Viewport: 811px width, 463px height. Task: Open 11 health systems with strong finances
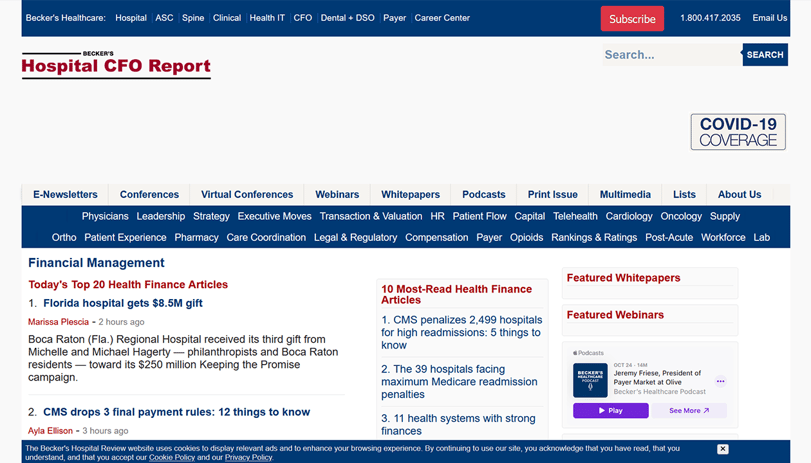[x=458, y=425]
